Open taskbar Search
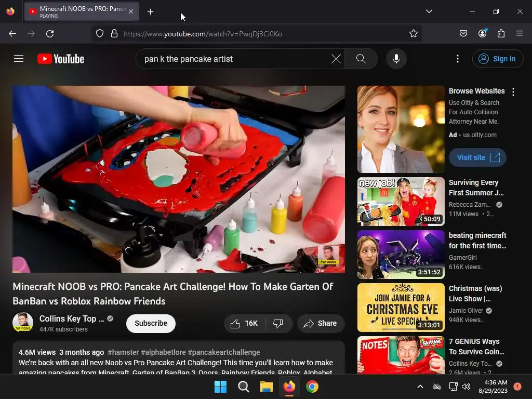Image resolution: width=532 pixels, height=399 pixels. 244,387
